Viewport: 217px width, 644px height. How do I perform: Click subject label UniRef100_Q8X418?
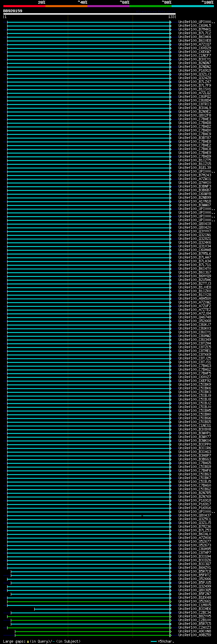[x=195, y=224]
